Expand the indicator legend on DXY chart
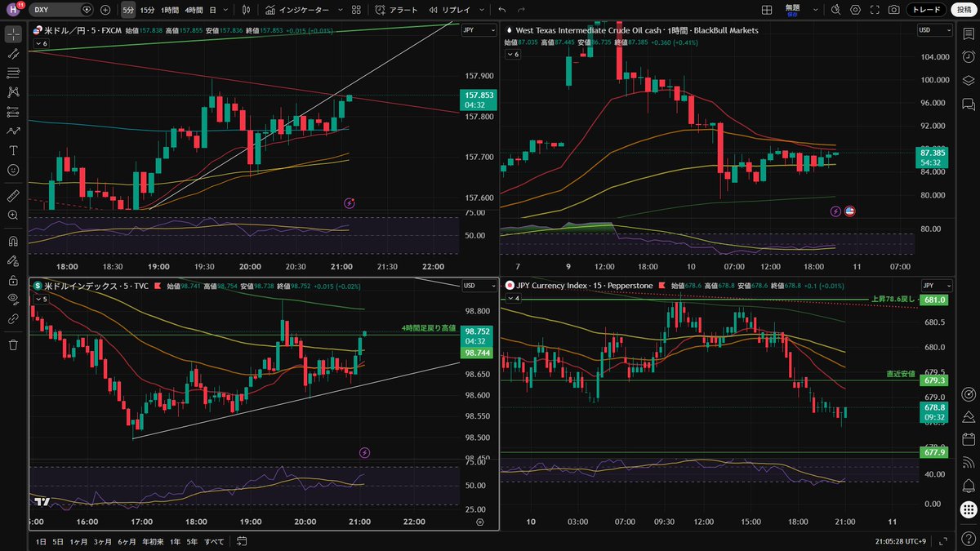 [x=41, y=299]
